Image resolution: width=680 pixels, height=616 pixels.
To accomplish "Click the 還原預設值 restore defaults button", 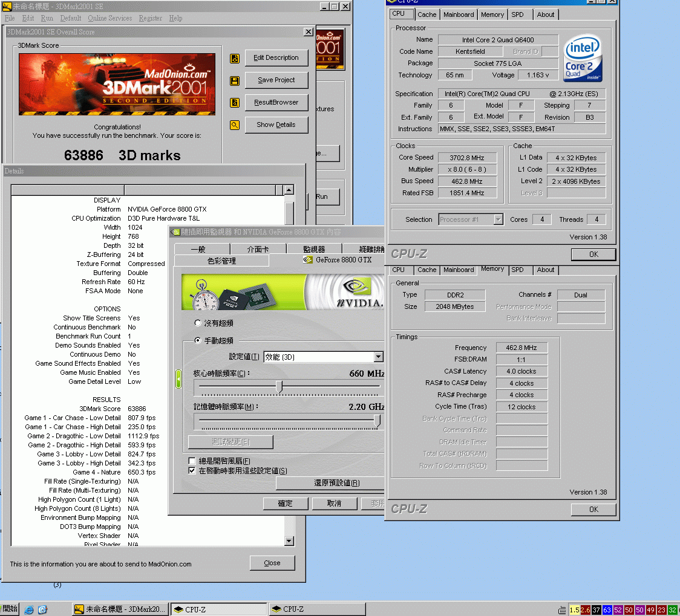I will point(332,483).
